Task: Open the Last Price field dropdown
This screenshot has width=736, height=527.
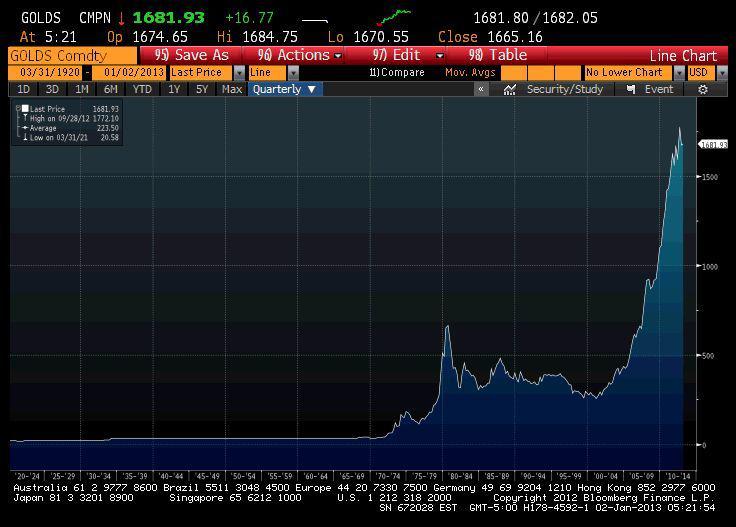Action: (239, 73)
